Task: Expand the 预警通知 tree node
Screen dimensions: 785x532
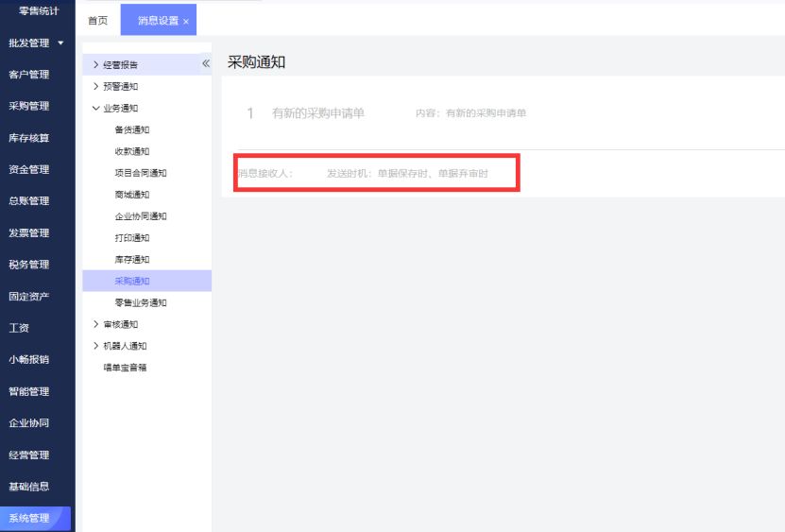Action: click(95, 86)
